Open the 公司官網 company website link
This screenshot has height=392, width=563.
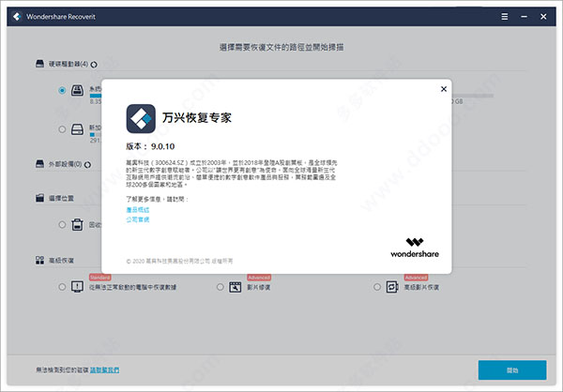coord(138,219)
